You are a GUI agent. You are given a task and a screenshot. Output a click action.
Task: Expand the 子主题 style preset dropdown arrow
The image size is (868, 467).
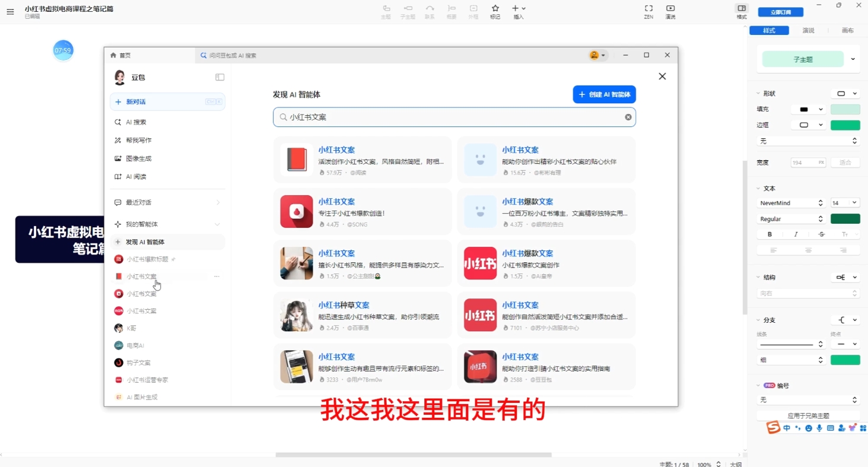(853, 59)
